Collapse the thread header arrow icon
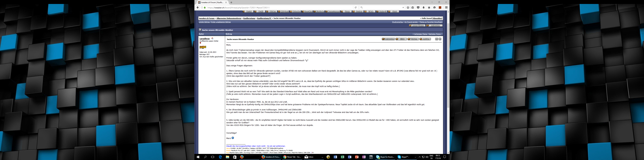Viewport: 644px width, 160px height. click(x=200, y=30)
